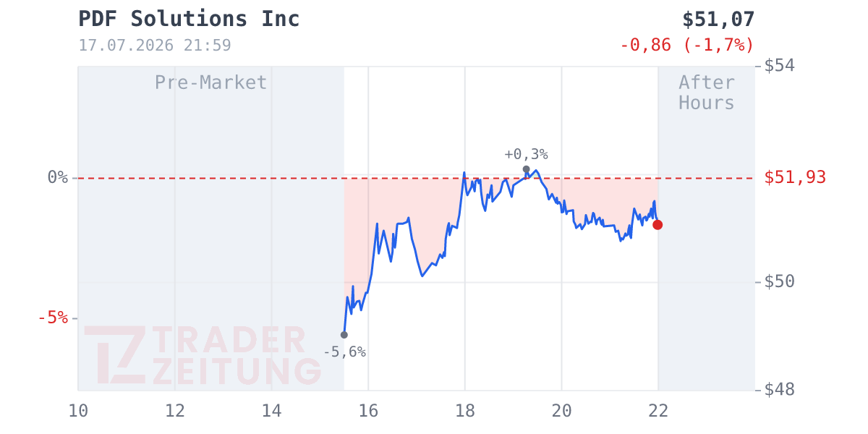Viewport: 868px width, 434px height.
Task: Click the red closing price dot
Action: click(658, 225)
